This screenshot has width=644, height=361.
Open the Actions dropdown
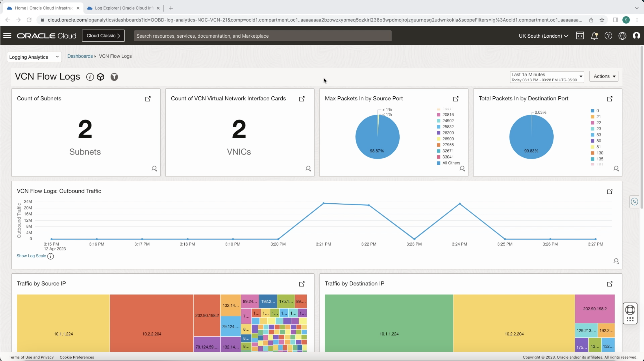pyautogui.click(x=604, y=76)
